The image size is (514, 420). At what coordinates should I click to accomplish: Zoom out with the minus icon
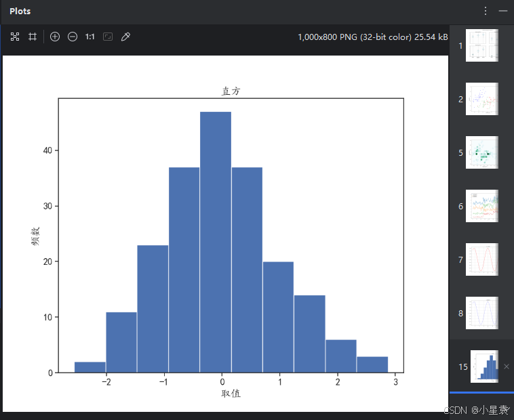pos(73,37)
